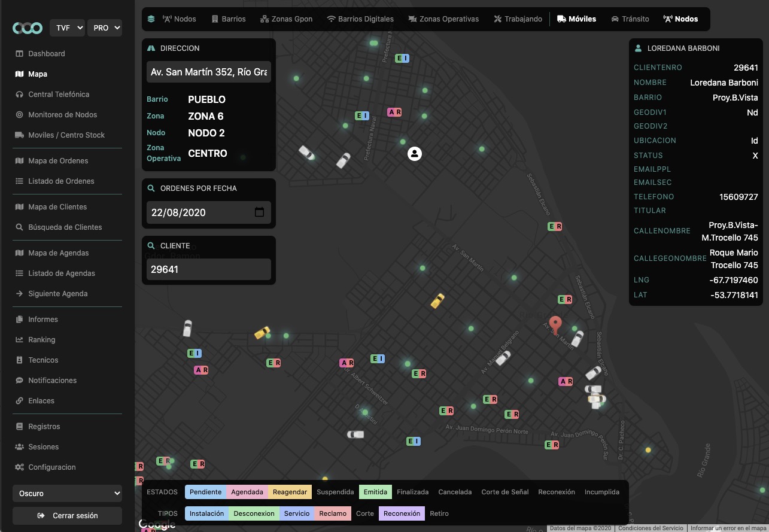Viewport: 769px width, 532px height.
Task: Click the date field showing 22/08/2020
Action: (209, 212)
